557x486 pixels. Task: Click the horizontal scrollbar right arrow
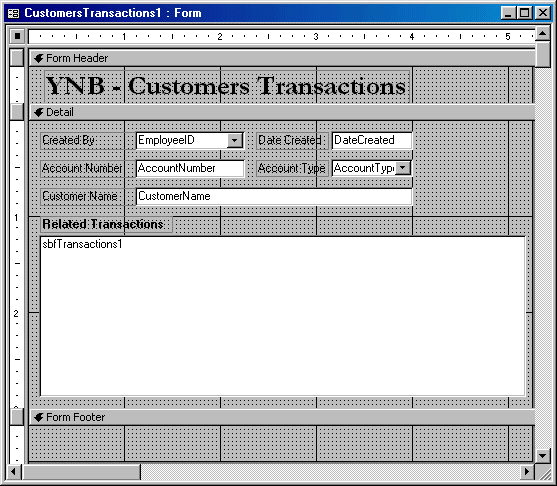pos(527,472)
